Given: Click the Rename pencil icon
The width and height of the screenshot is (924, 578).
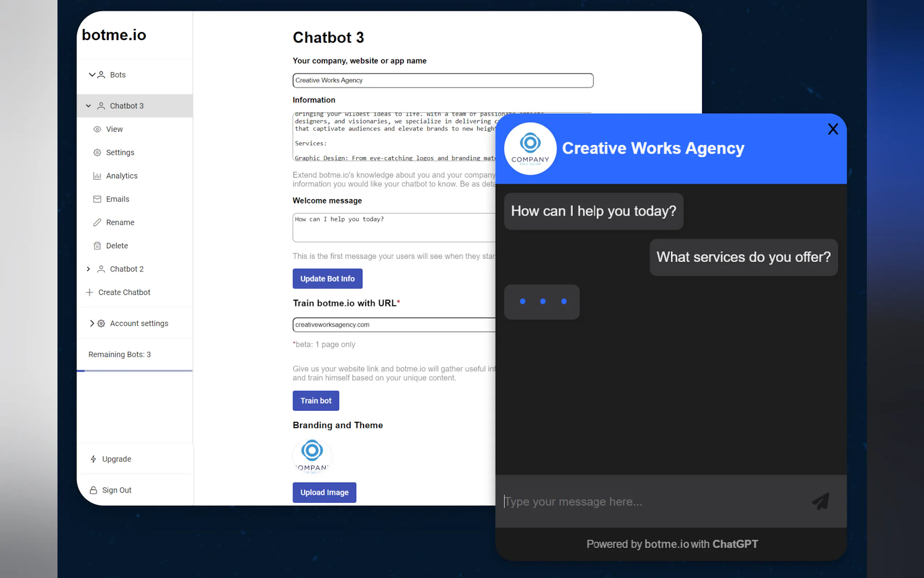Looking at the screenshot, I should pyautogui.click(x=97, y=222).
